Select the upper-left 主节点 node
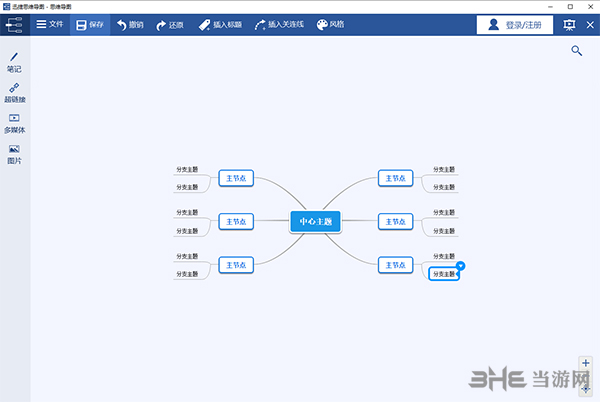The width and height of the screenshot is (600, 402). (236, 178)
